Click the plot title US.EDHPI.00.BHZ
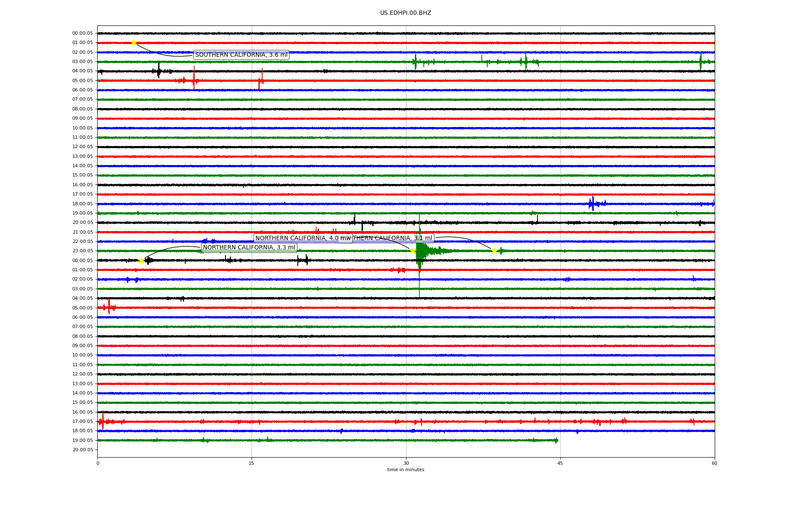Screen dimensions: 812x508 406,13
